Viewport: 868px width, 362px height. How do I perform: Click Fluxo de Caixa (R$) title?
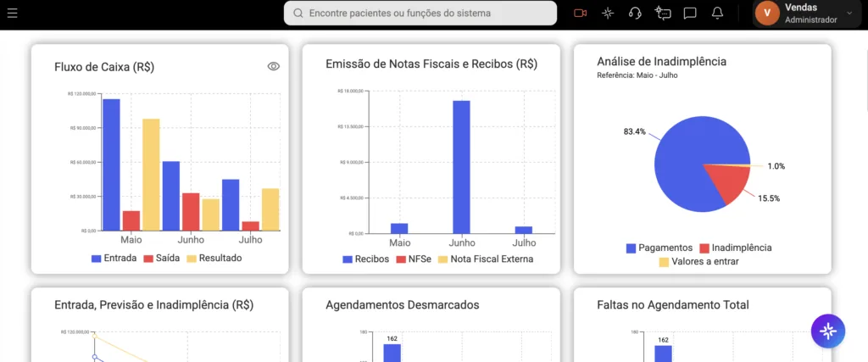(104, 68)
